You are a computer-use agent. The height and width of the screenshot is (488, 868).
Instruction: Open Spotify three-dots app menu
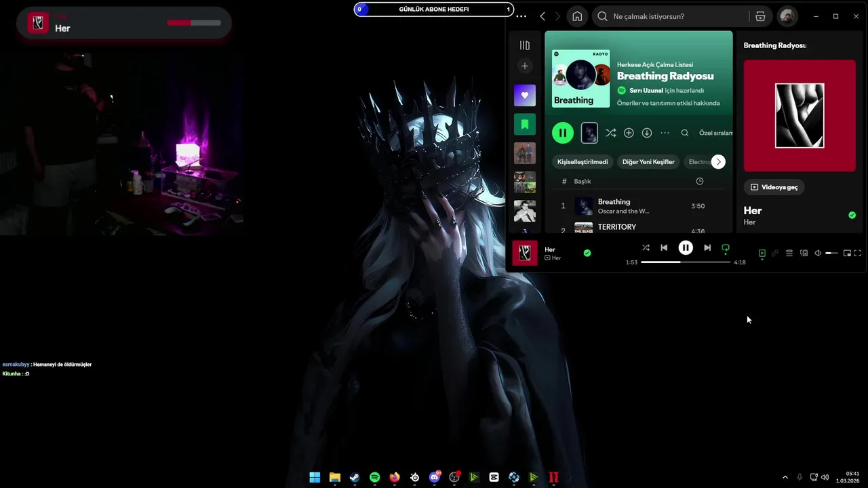tap(521, 16)
